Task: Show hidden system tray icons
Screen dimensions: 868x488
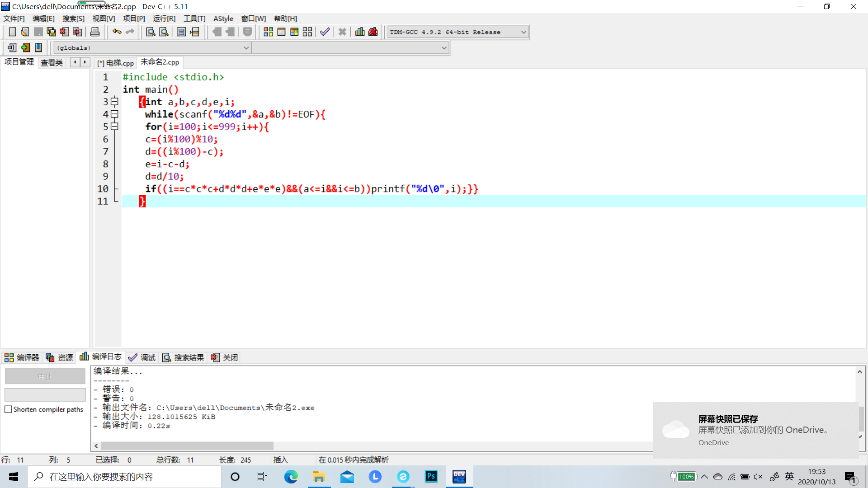Action: (704, 476)
